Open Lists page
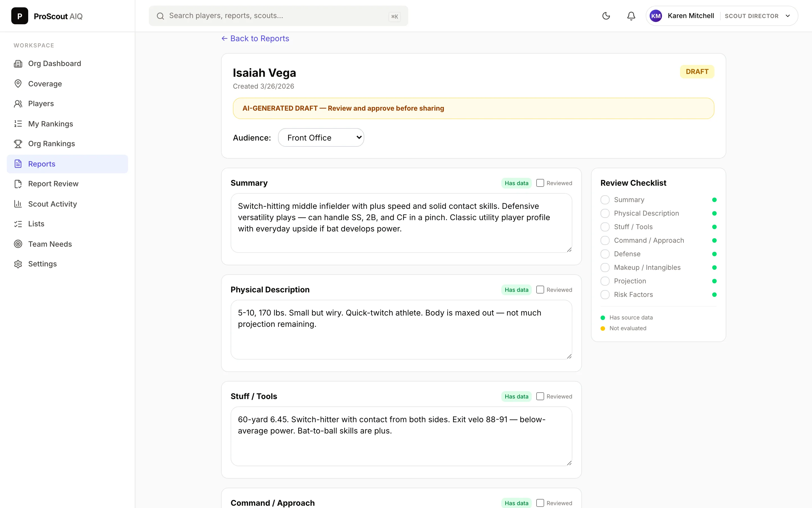This screenshot has height=508, width=812. [x=67, y=224]
